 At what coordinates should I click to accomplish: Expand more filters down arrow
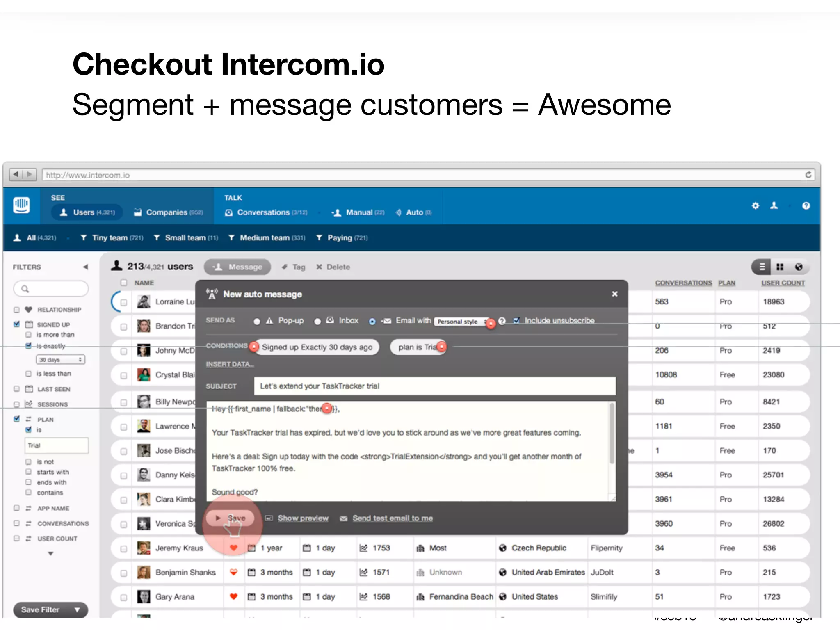50,554
